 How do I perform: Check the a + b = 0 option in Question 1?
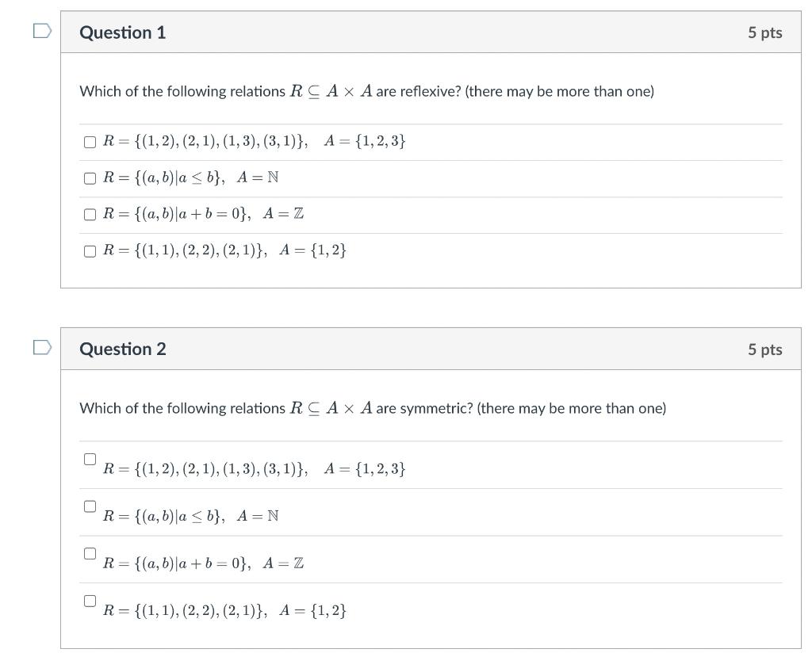89,214
